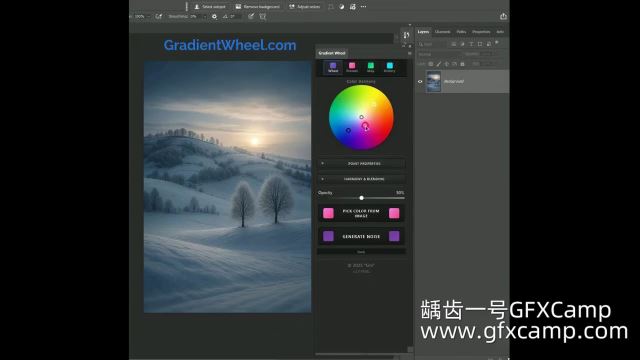Viewport: 640px width, 360px height.
Task: Toggle lock transparent pixels icon
Action: click(431, 64)
